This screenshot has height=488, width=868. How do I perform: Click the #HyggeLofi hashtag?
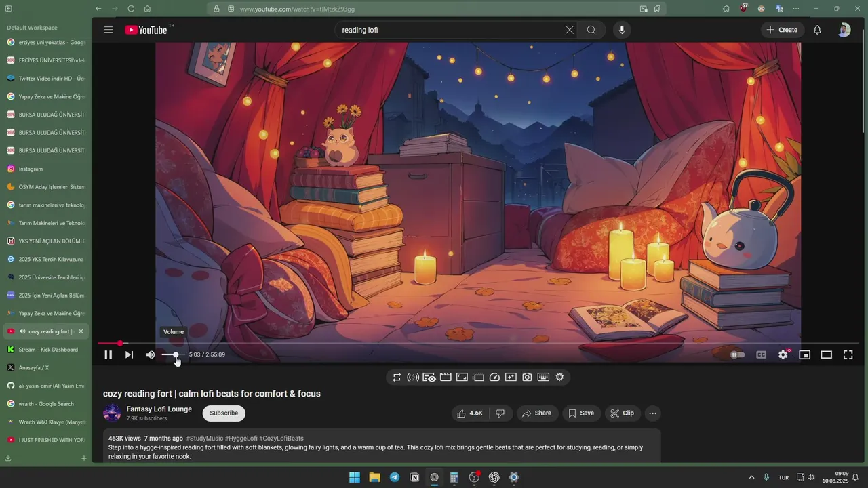[x=241, y=439]
